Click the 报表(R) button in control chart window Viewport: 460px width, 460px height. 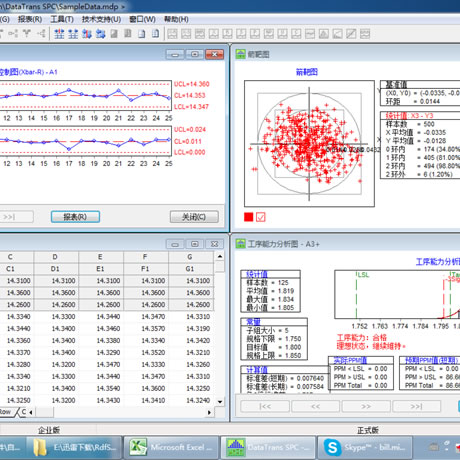[75, 217]
